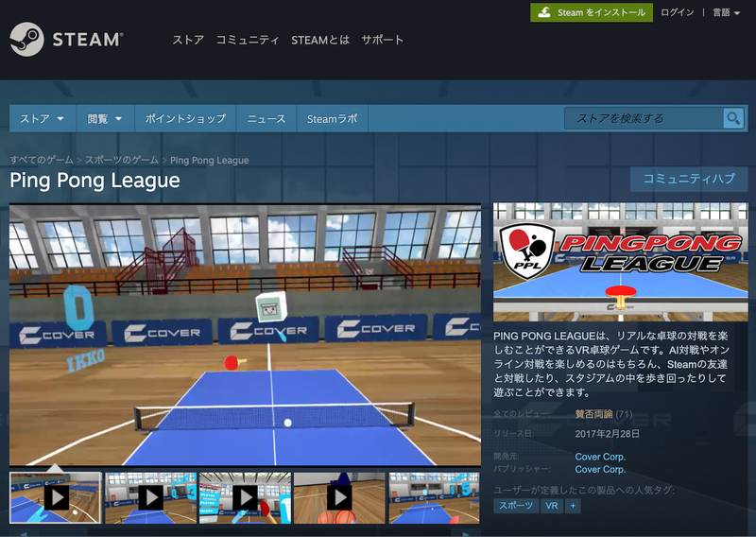Click the main gameplay video player

pos(245,335)
